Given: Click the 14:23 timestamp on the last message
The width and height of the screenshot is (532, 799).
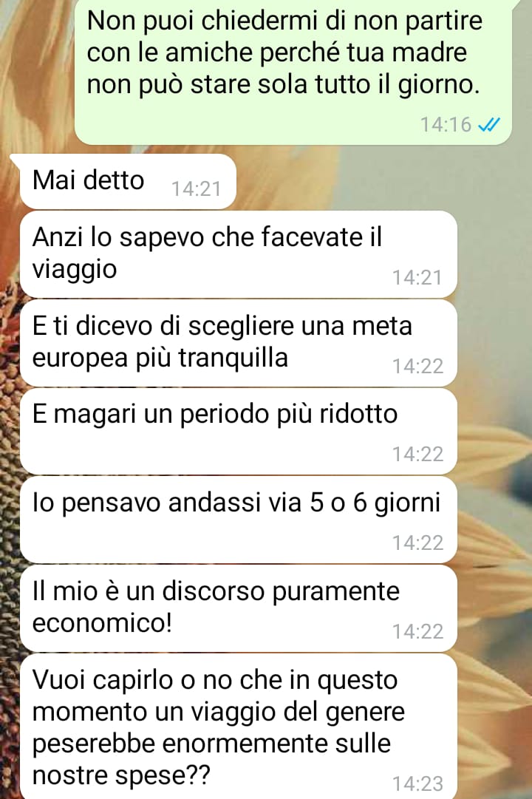Looking at the screenshot, I should [417, 783].
